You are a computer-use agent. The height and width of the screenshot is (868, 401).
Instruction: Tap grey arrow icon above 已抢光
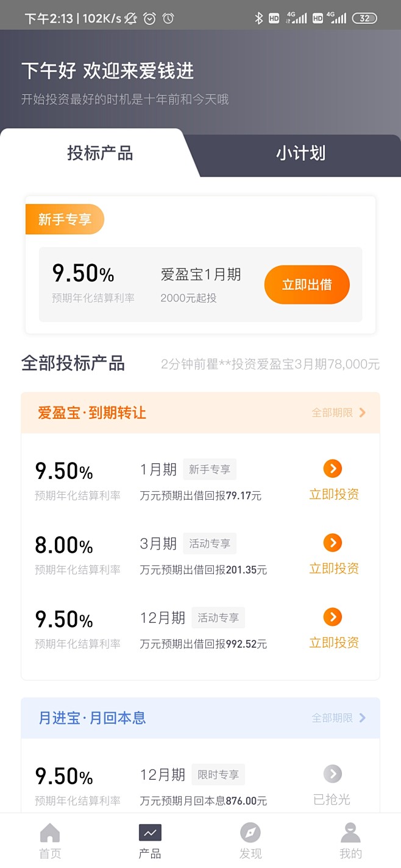click(332, 774)
